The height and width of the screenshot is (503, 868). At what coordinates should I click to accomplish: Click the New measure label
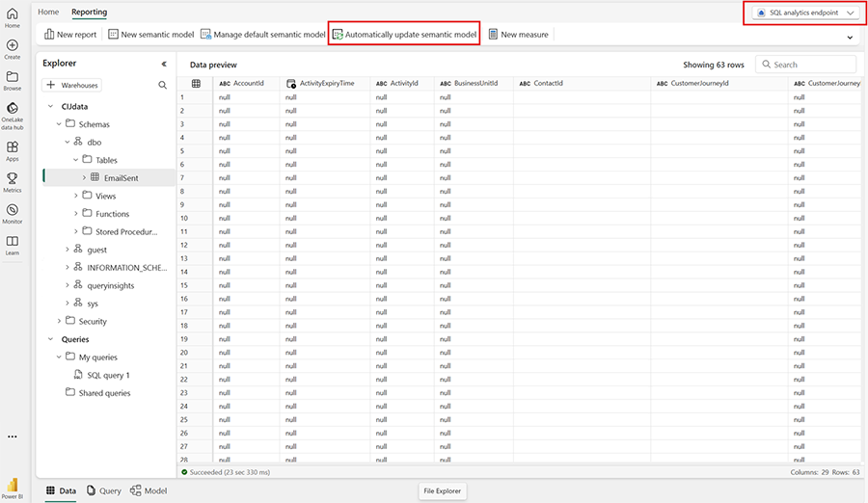tap(525, 35)
